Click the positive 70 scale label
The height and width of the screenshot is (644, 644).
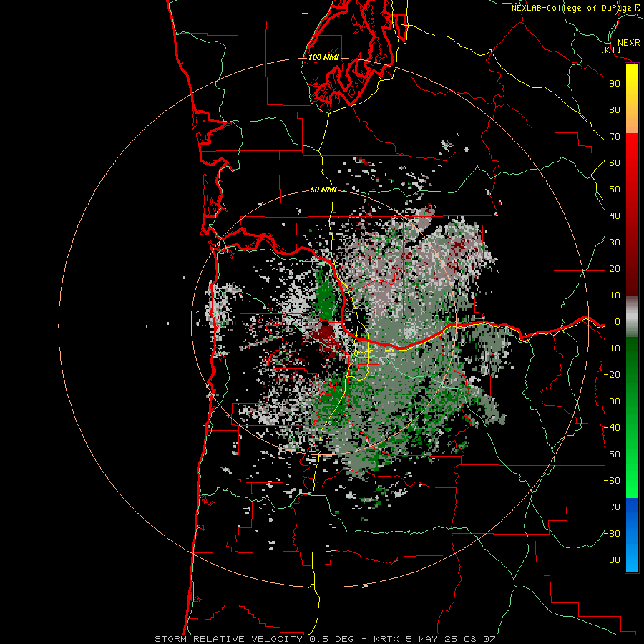click(615, 137)
